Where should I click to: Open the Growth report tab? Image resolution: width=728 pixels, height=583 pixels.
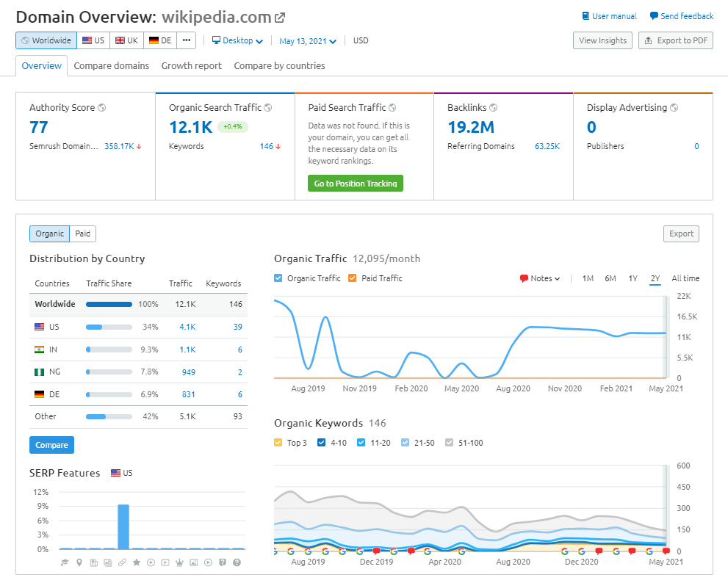[191, 65]
